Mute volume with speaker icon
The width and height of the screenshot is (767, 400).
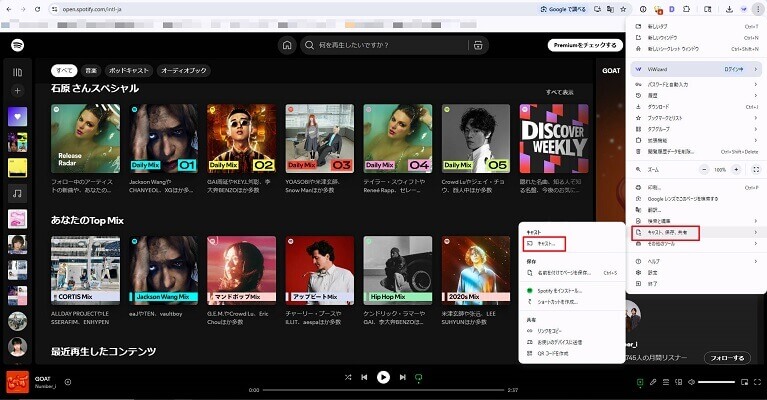point(691,382)
